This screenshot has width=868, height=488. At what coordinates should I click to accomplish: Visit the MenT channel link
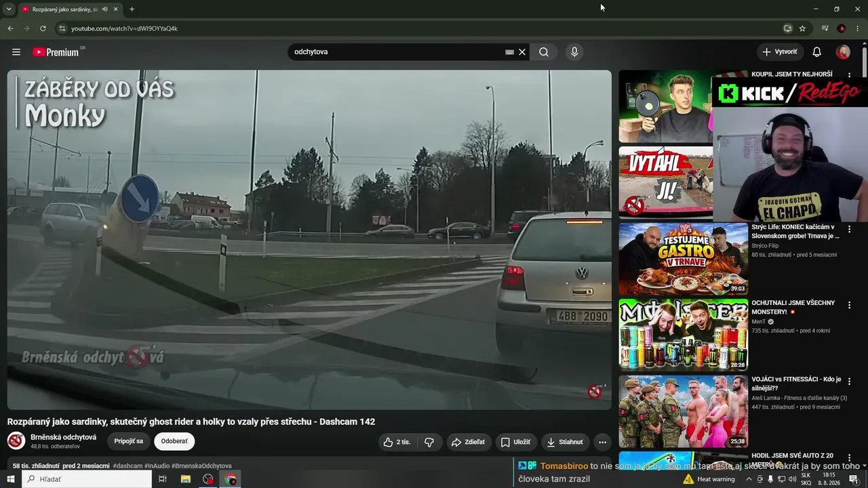(x=758, y=321)
